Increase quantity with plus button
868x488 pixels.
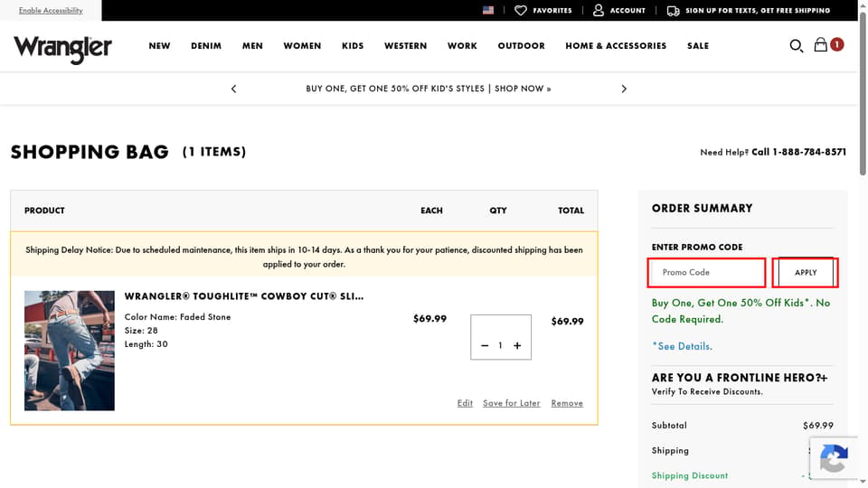(517, 345)
